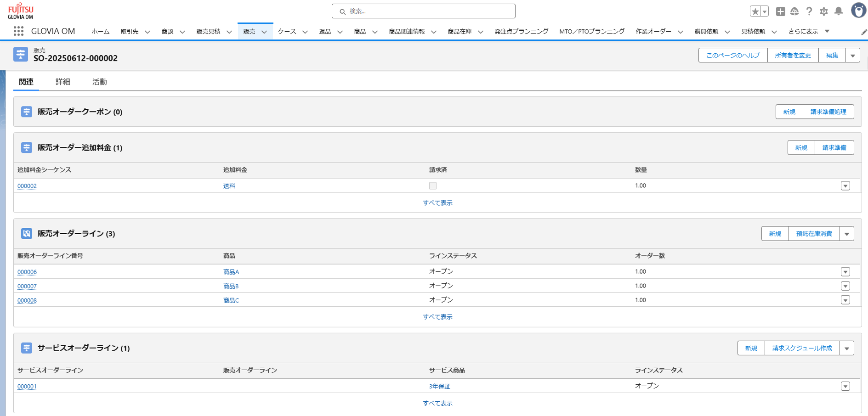Expand the 返品 tab chevron

tap(340, 32)
